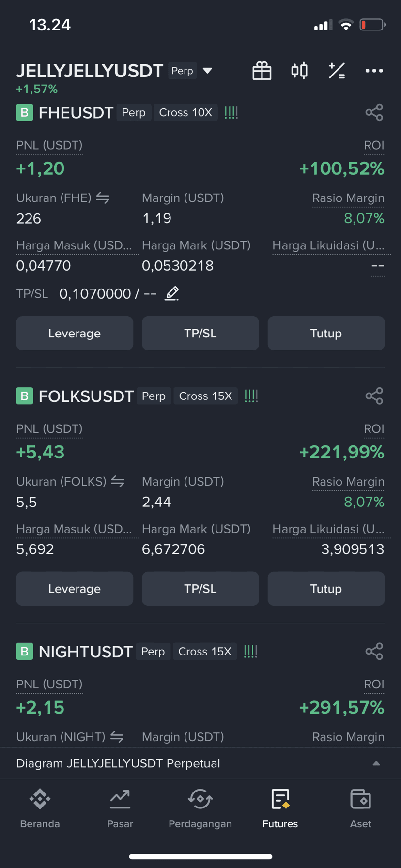Switch to the Pasar tab
The height and width of the screenshot is (868, 401).
coord(120,806)
